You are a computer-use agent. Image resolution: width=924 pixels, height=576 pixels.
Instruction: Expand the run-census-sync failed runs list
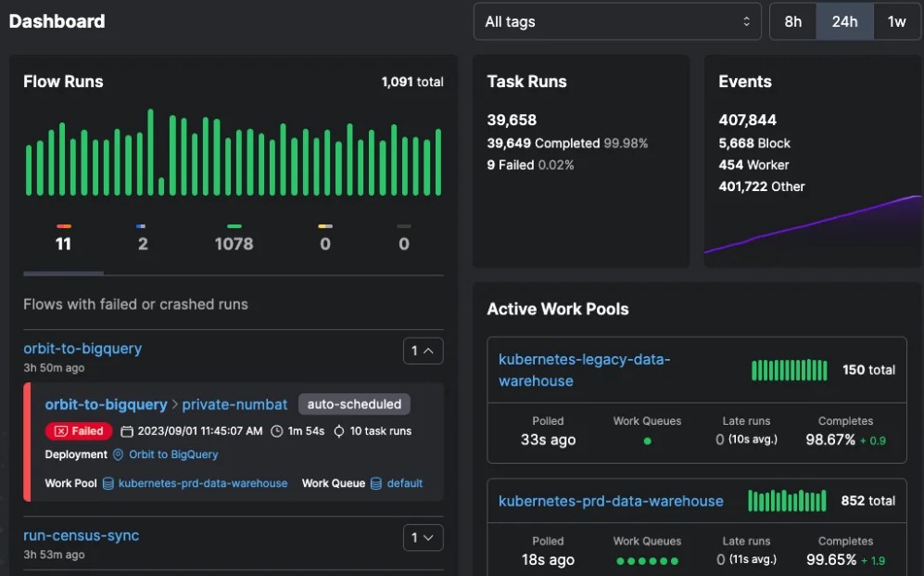423,537
